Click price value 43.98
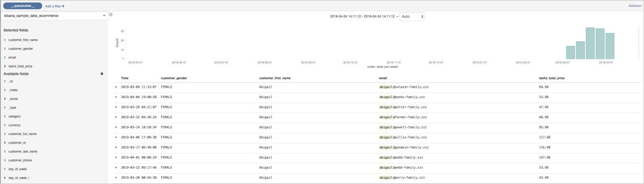644x184 pixels. pos(544,177)
